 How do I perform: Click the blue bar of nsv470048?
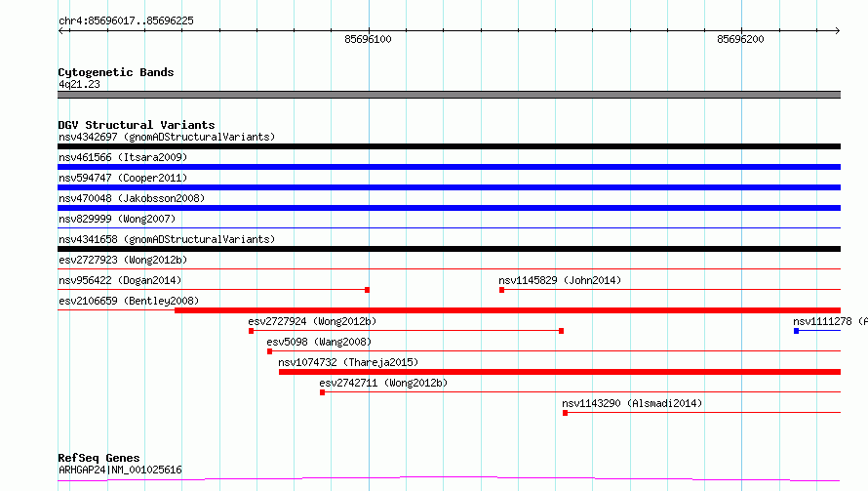tap(449, 208)
